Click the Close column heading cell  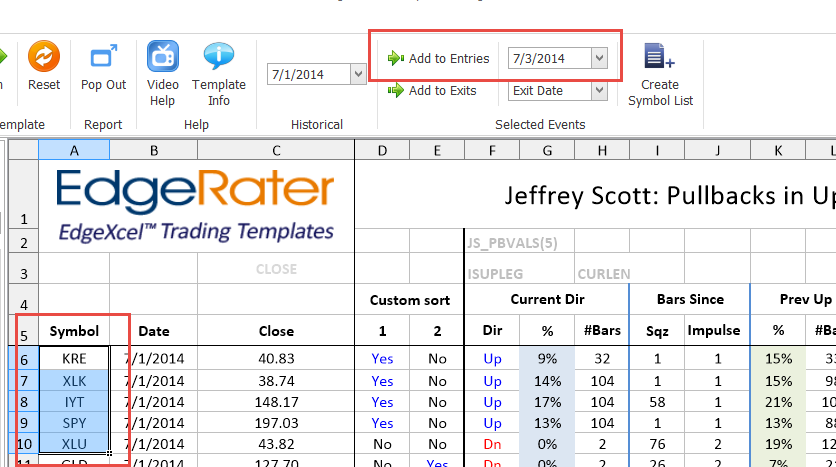(x=276, y=331)
